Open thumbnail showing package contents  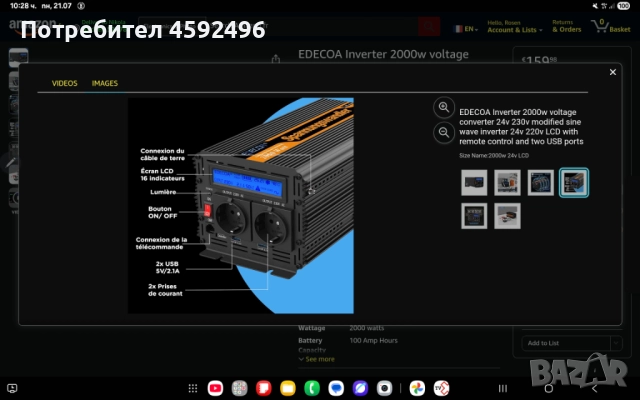tap(507, 216)
